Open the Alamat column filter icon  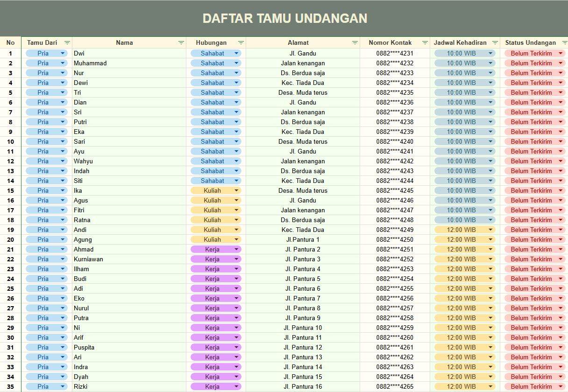click(x=355, y=42)
